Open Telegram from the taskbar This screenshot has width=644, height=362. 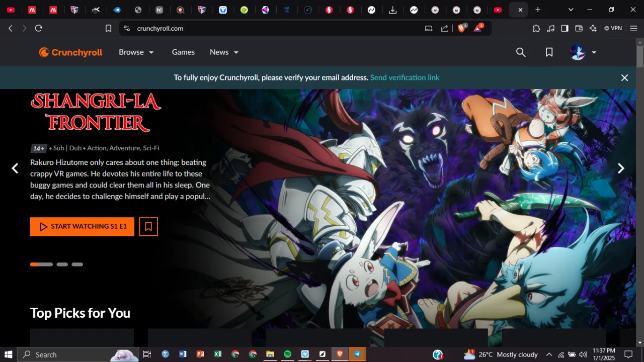357,354
